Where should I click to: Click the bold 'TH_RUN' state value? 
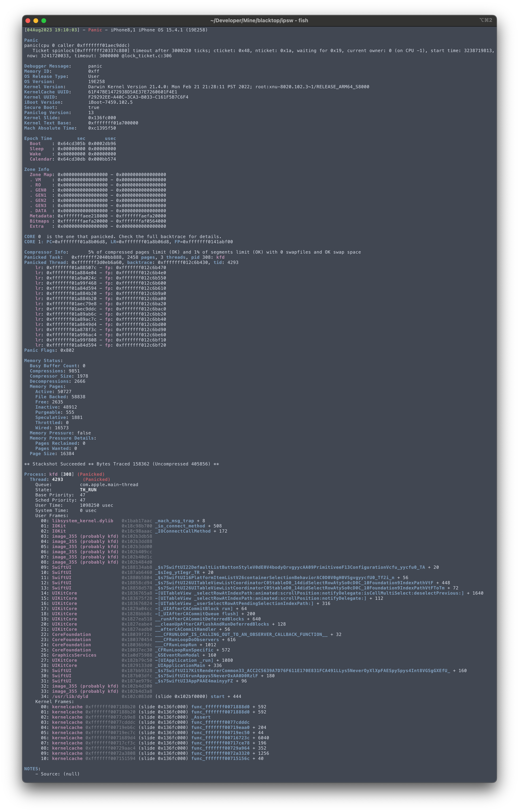coord(88,490)
